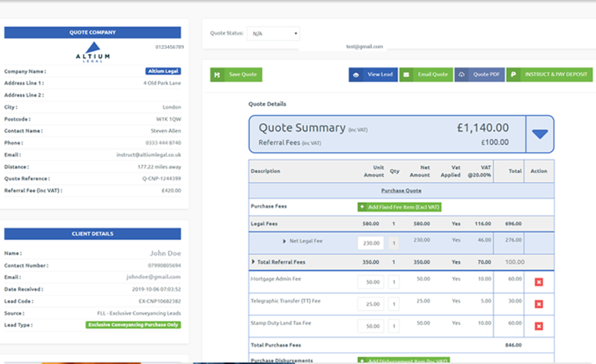Click the Quote Summary total £1,140.00

(x=482, y=128)
